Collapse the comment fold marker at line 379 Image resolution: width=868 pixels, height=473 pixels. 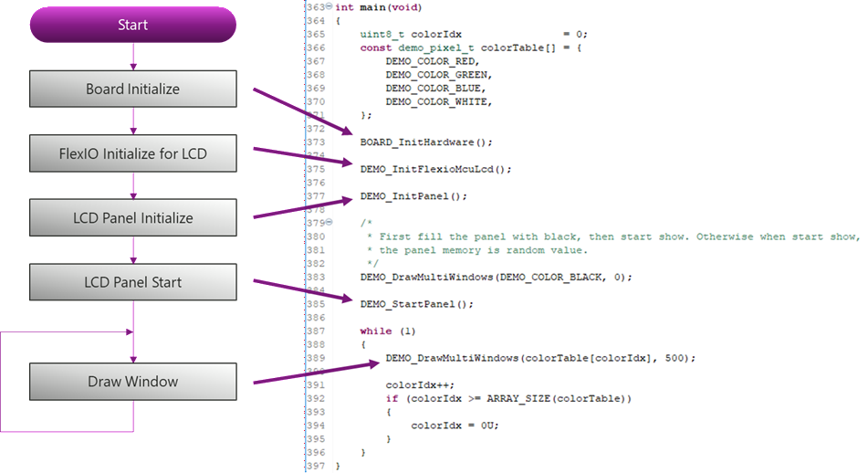(329, 222)
